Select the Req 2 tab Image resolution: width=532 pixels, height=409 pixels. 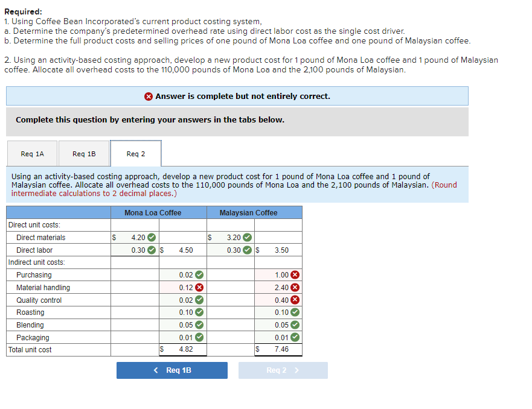(x=136, y=154)
